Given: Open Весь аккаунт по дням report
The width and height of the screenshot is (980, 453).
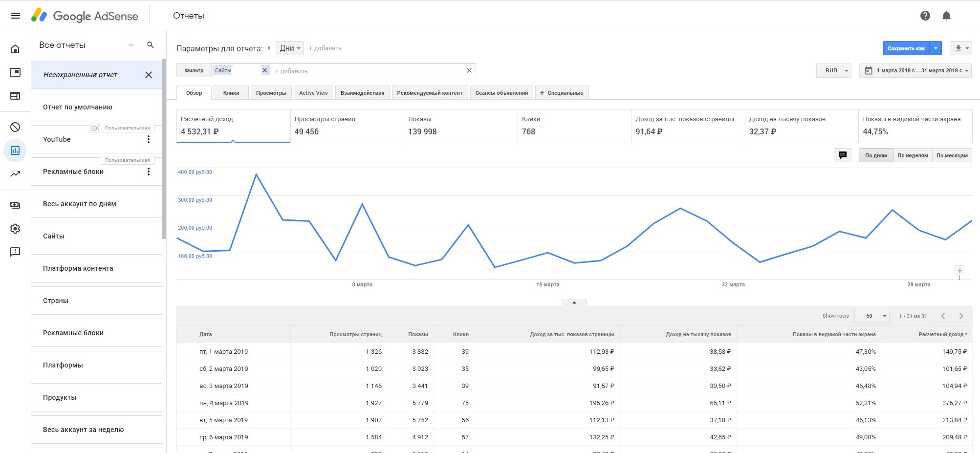Looking at the screenshot, I should (97, 204).
